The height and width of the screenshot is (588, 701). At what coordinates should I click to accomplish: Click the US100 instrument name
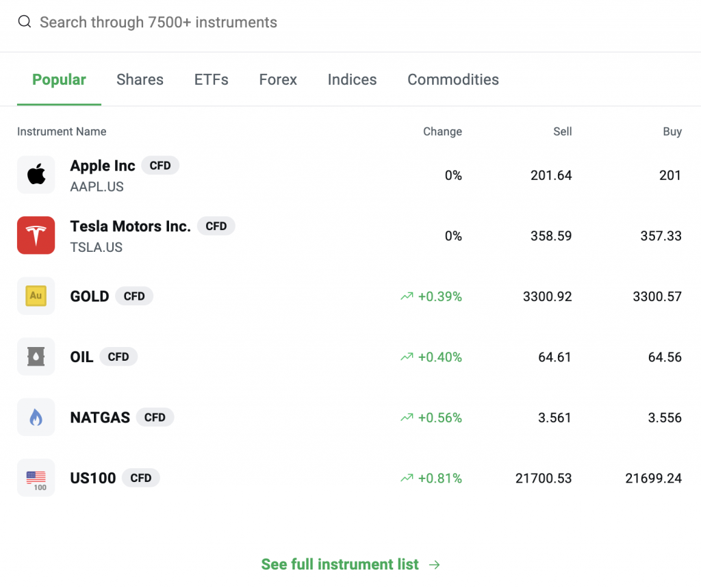click(93, 478)
